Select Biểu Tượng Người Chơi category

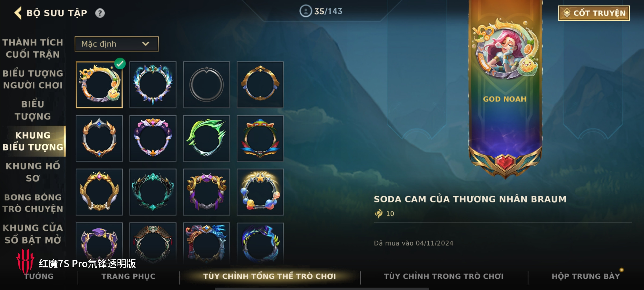point(33,79)
